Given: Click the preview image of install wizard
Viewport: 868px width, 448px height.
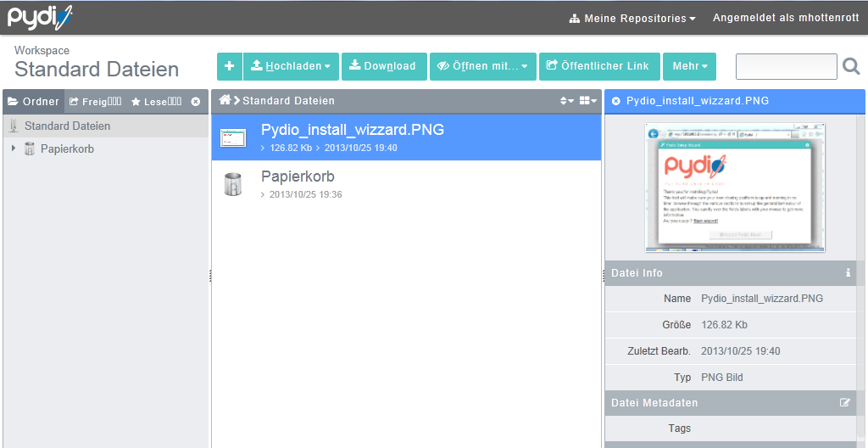Looking at the screenshot, I should [x=735, y=188].
